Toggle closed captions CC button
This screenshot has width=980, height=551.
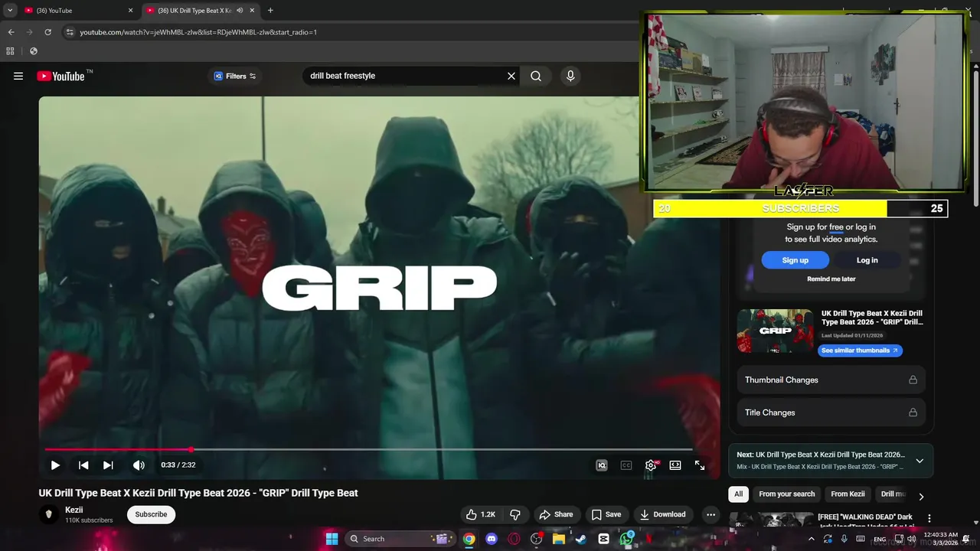[626, 465]
